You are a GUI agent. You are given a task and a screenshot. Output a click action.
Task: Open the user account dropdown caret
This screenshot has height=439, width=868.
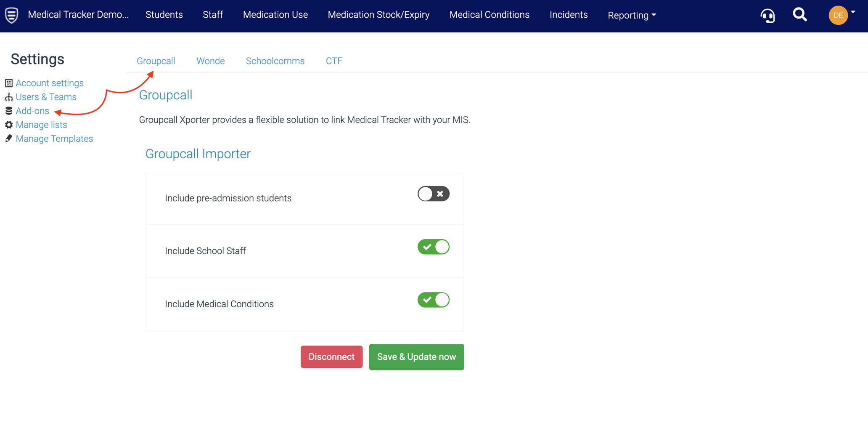pyautogui.click(x=853, y=12)
